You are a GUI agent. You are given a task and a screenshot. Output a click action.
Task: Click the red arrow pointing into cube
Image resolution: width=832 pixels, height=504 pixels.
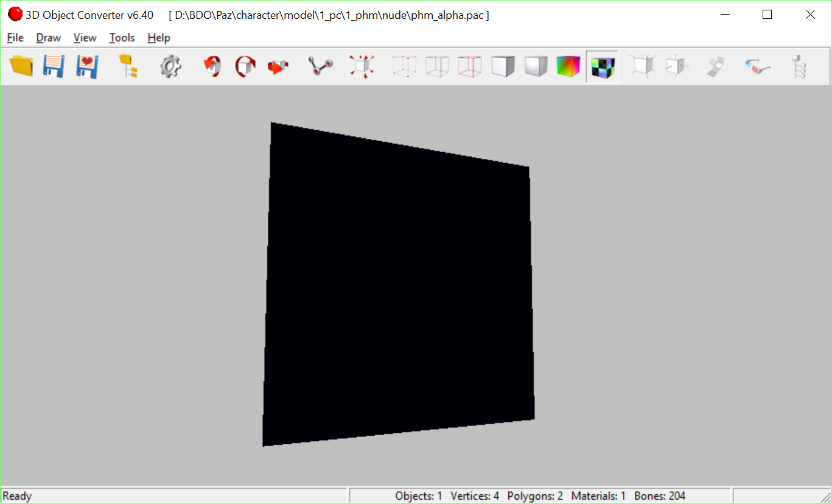[x=278, y=66]
